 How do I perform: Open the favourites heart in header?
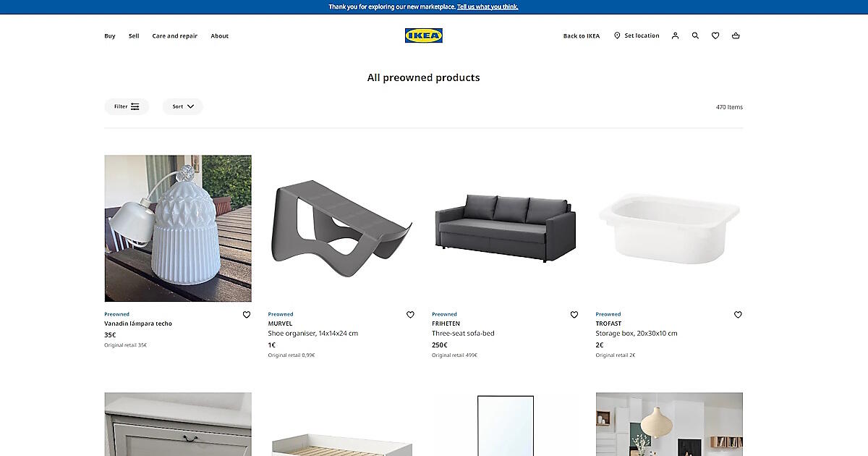715,35
